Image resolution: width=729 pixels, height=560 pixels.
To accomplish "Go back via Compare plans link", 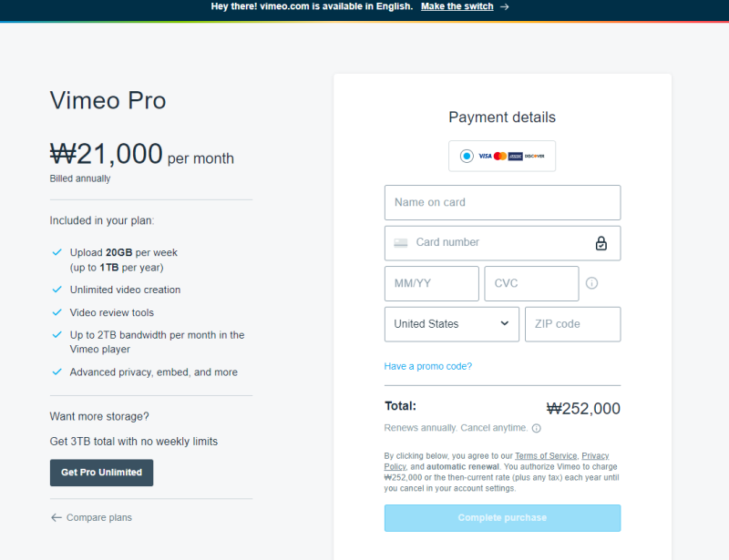I will coord(91,517).
